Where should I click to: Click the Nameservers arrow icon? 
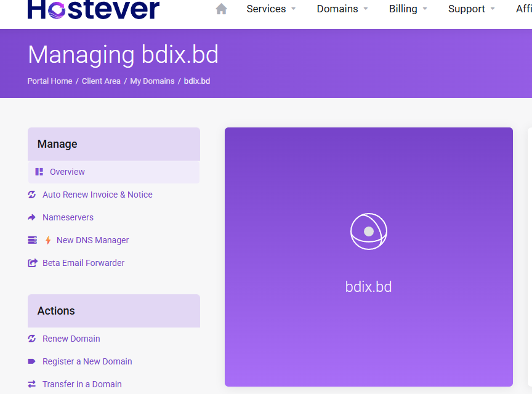(x=32, y=217)
